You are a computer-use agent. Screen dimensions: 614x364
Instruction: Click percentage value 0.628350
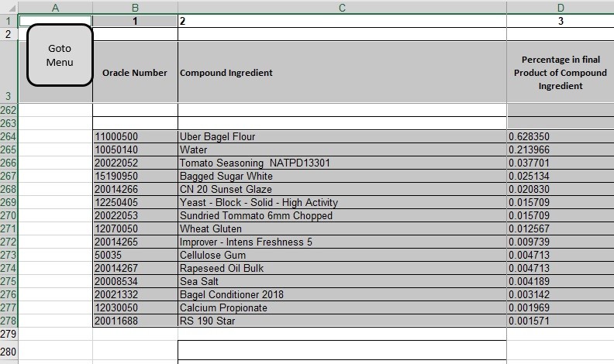pos(561,136)
